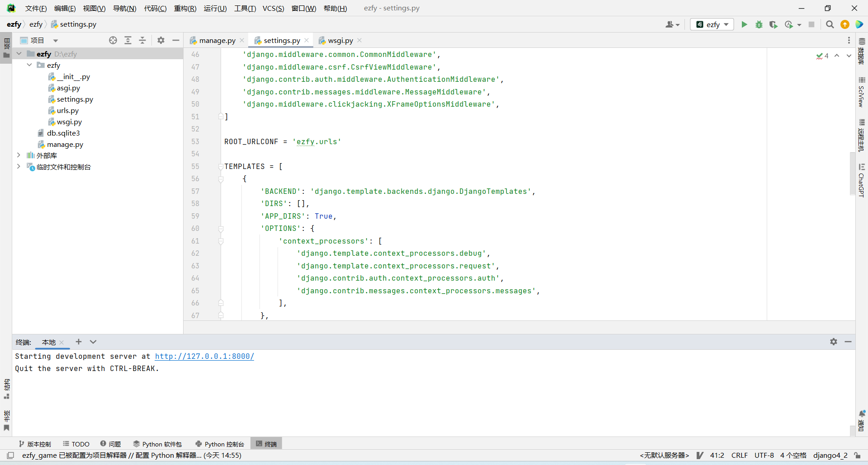Open Project panel settings gear
This screenshot has width=868, height=465.
161,40
